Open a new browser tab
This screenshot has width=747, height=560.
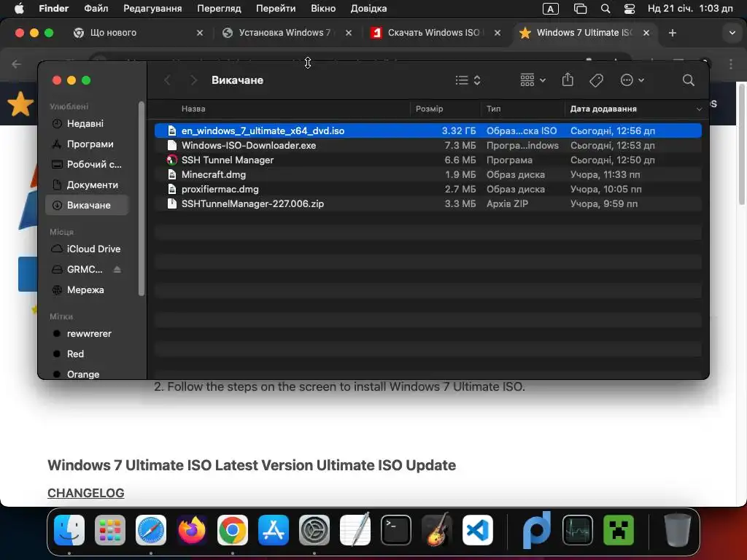point(672,33)
